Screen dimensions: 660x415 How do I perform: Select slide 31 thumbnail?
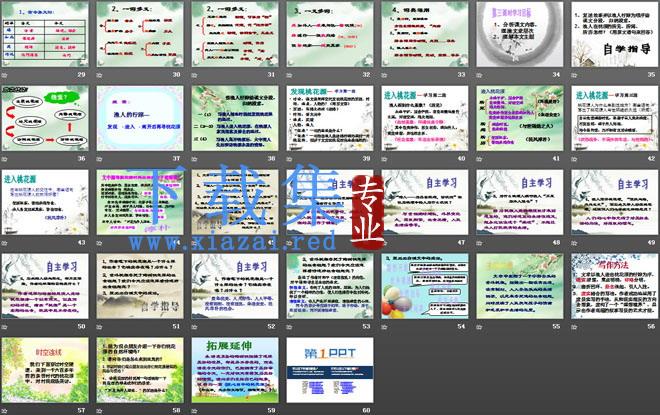click(x=235, y=34)
